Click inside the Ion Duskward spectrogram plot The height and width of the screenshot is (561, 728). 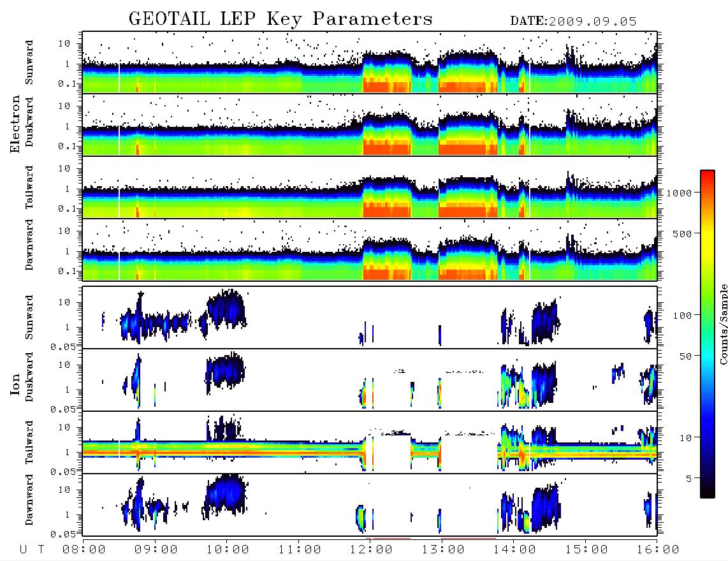(370, 380)
